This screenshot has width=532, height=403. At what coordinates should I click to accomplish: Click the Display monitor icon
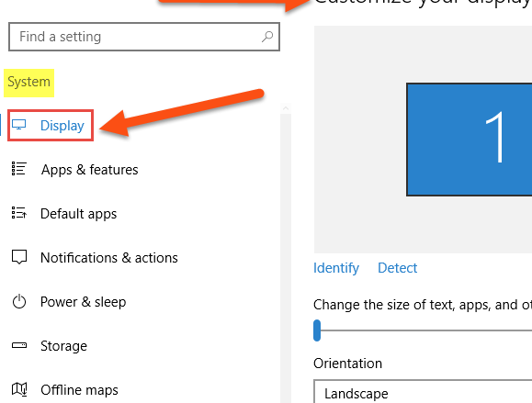click(x=19, y=125)
